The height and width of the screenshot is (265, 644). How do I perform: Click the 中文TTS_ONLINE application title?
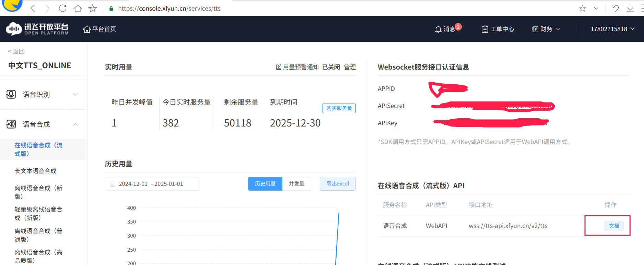(39, 65)
